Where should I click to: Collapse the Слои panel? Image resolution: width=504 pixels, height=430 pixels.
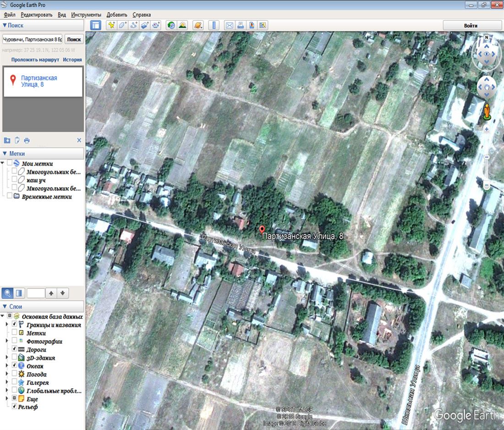5,306
